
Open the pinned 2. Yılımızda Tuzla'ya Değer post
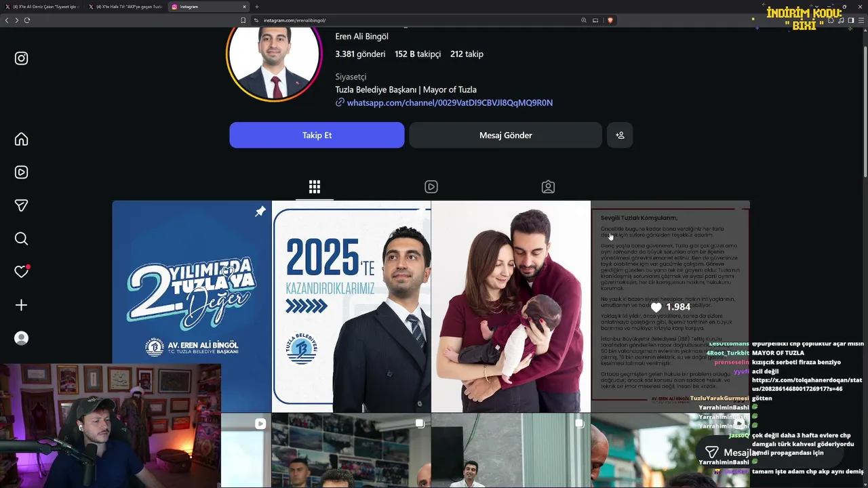click(192, 306)
